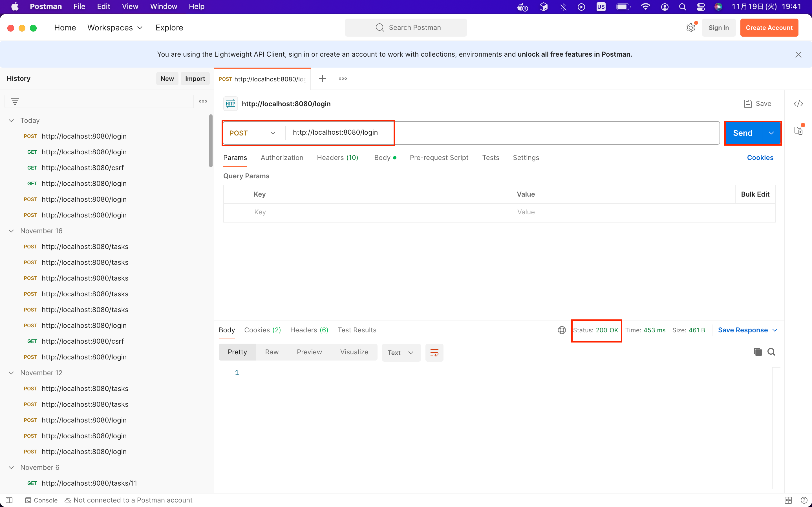Screen dimensions: 812x507
Task: Open the Text format dropdown
Action: click(x=401, y=352)
